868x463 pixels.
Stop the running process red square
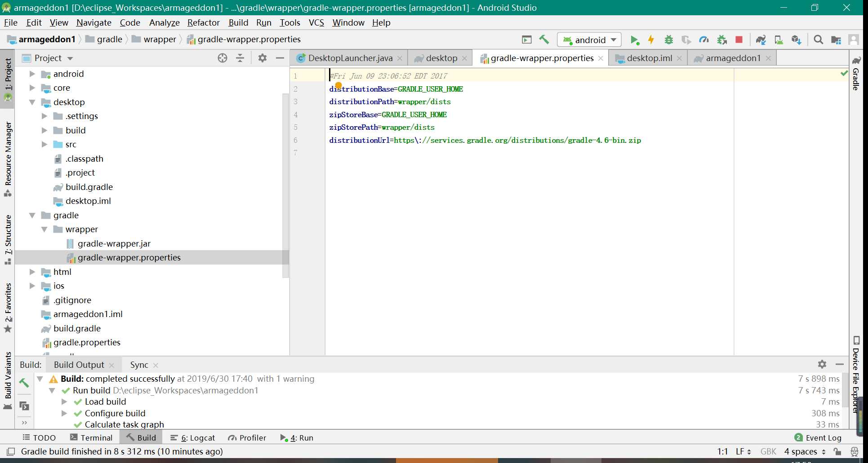[x=739, y=40]
